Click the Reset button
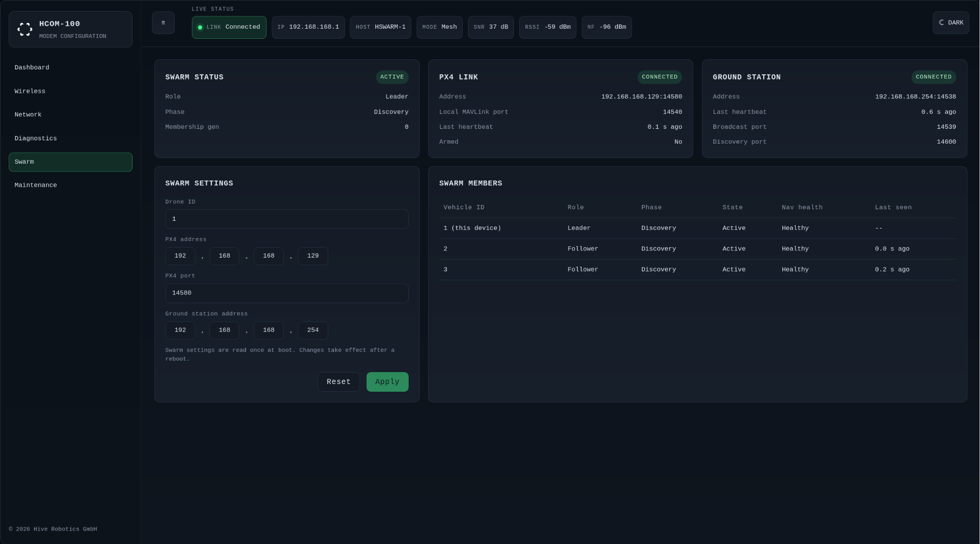This screenshot has height=544, width=980. [x=338, y=382]
